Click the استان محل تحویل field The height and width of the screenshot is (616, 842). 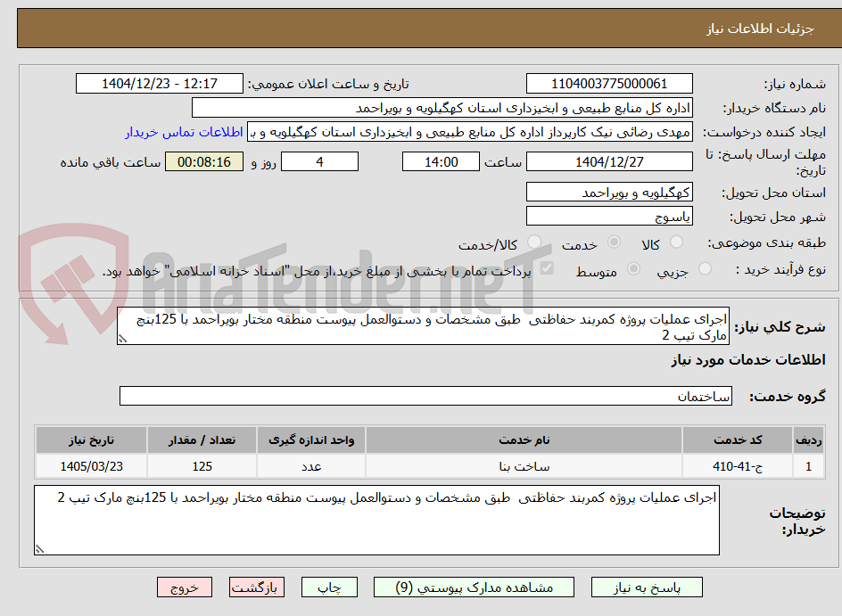click(609, 192)
